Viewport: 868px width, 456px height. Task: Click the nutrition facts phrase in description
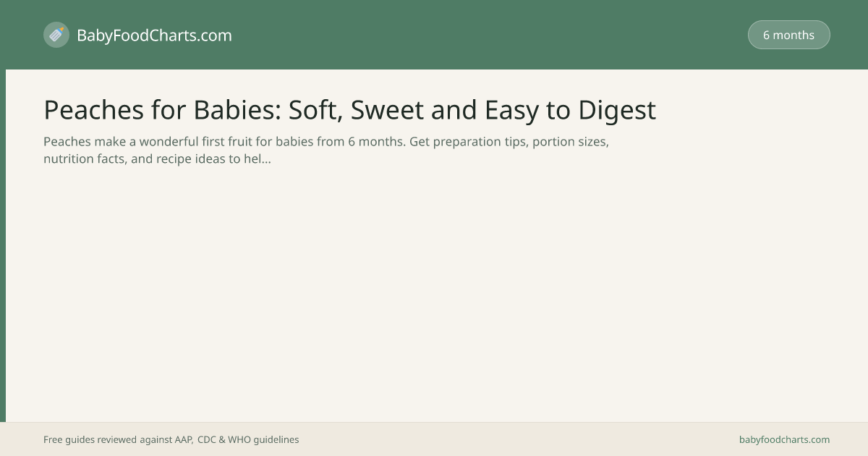pos(83,159)
